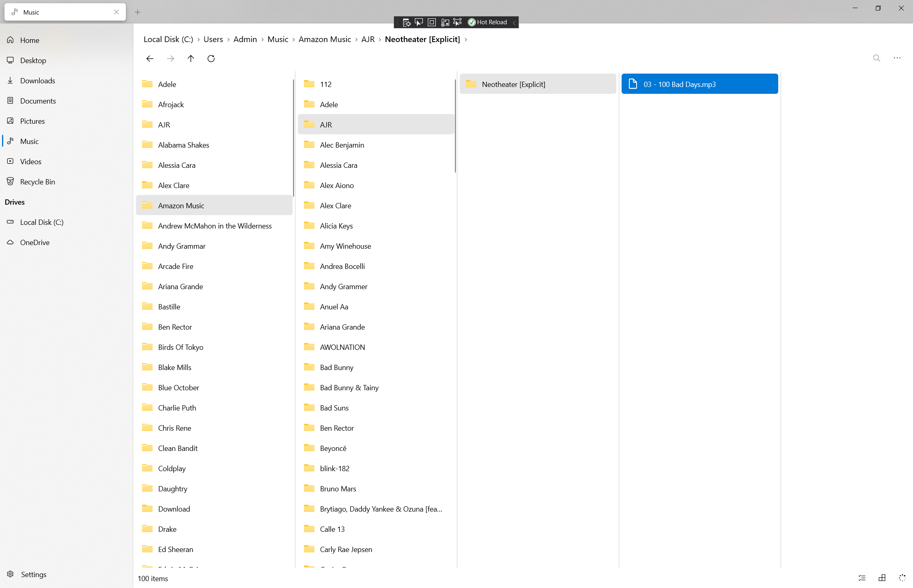Screen dimensions: 913x588
Task: Open a new tab with the plus button
Action: (x=138, y=12)
